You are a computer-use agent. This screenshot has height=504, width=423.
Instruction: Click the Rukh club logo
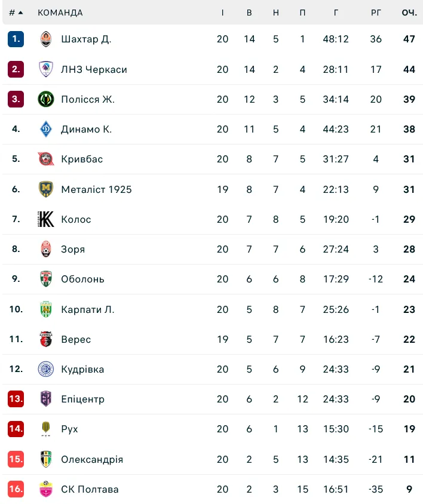pos(46,429)
